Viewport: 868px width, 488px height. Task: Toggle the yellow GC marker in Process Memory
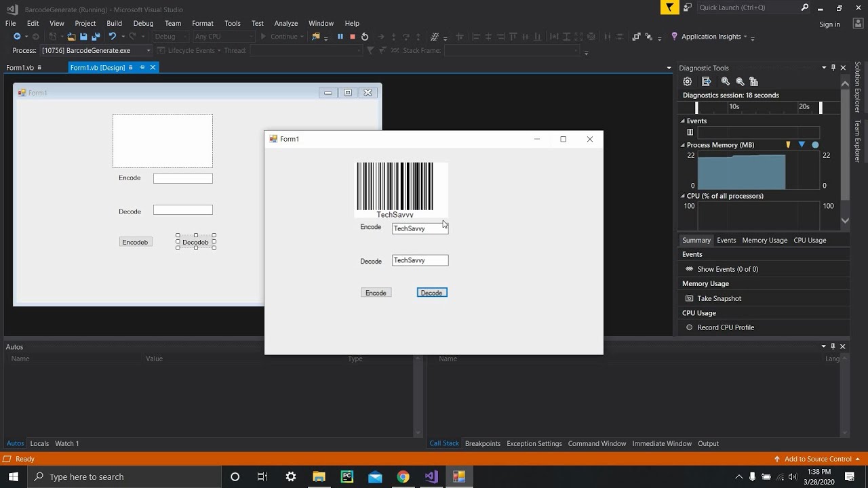point(788,145)
